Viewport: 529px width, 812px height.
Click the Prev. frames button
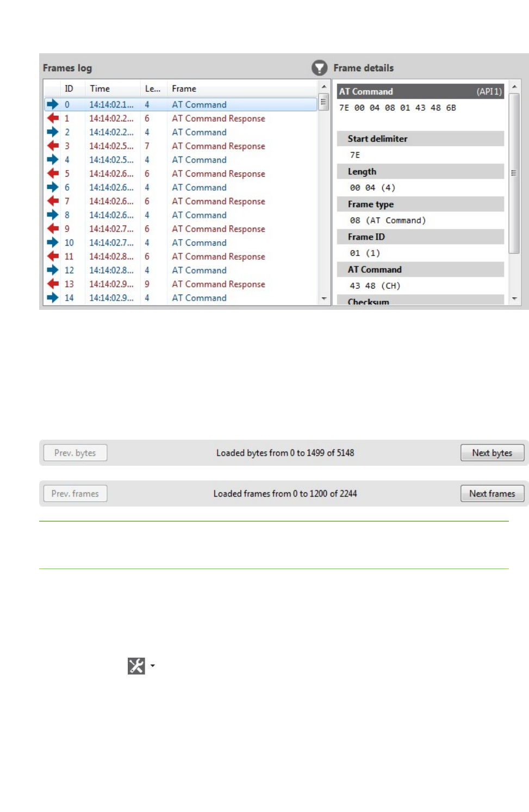pos(75,494)
